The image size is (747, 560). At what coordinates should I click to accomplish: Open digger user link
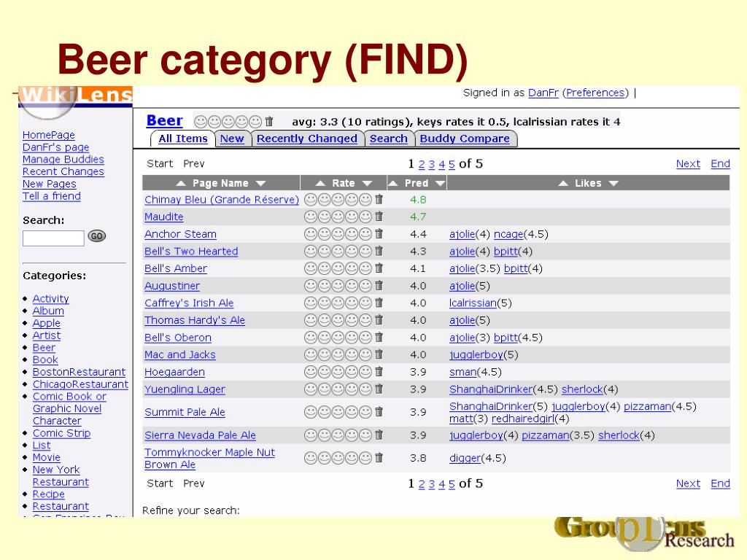tap(465, 458)
